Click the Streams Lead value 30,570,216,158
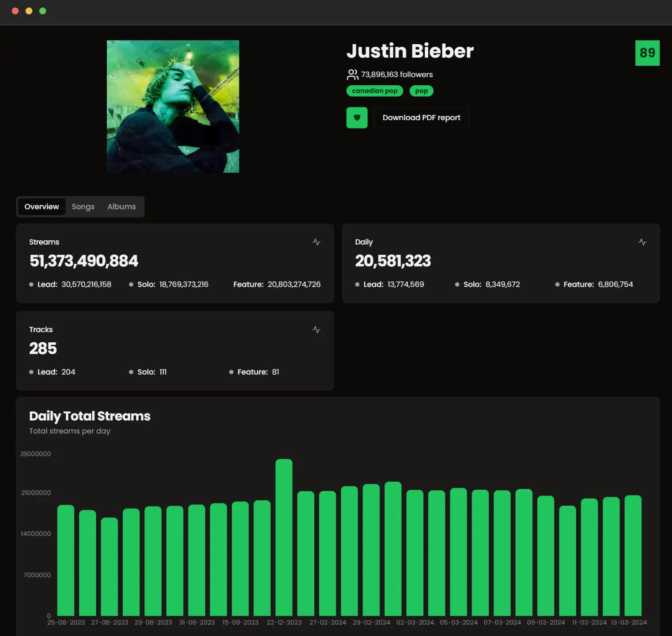 point(87,284)
